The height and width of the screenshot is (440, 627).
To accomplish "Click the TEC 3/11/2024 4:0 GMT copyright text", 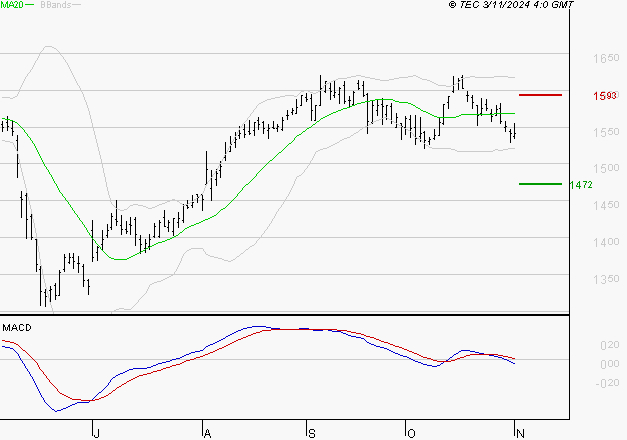I will pos(511,4).
